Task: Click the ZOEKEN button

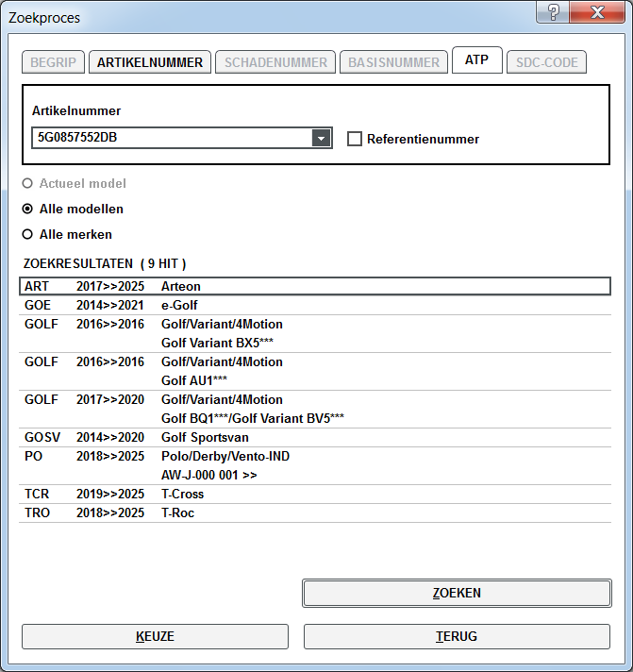Action: point(457,593)
